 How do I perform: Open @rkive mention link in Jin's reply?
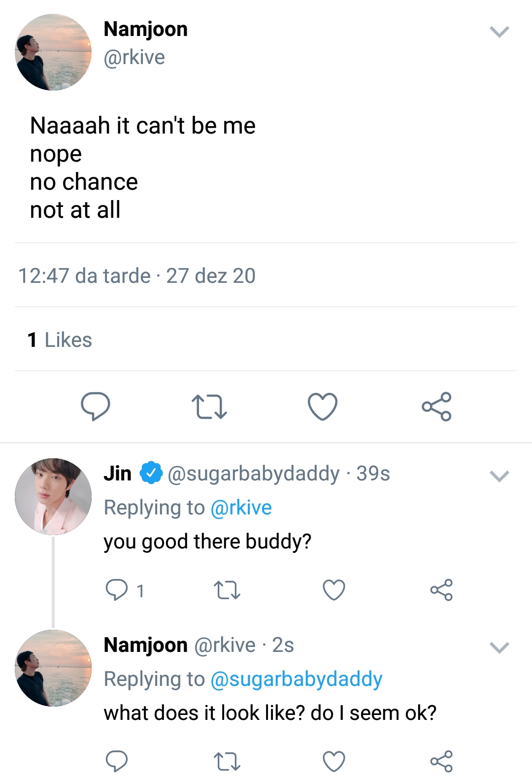241,508
